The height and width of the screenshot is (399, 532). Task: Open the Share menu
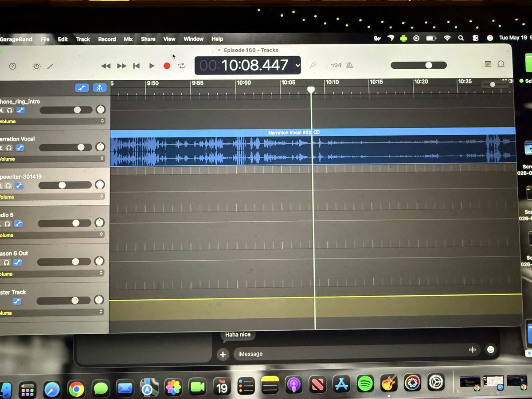point(148,39)
